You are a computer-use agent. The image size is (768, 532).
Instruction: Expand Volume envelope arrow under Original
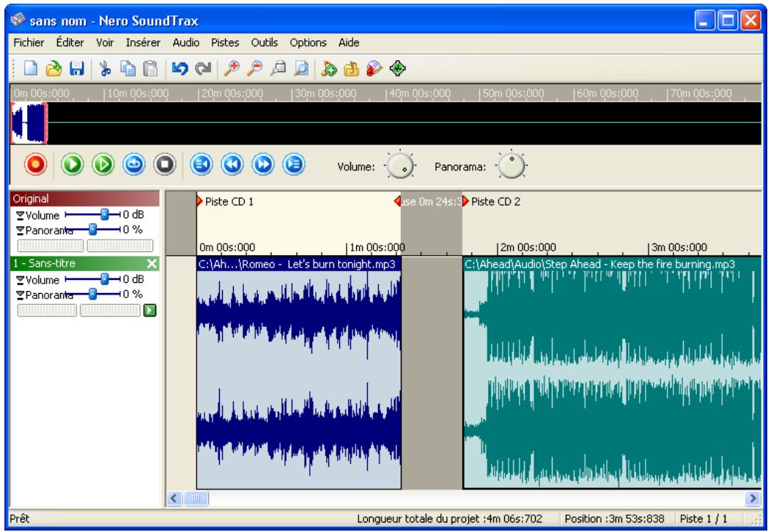click(20, 215)
